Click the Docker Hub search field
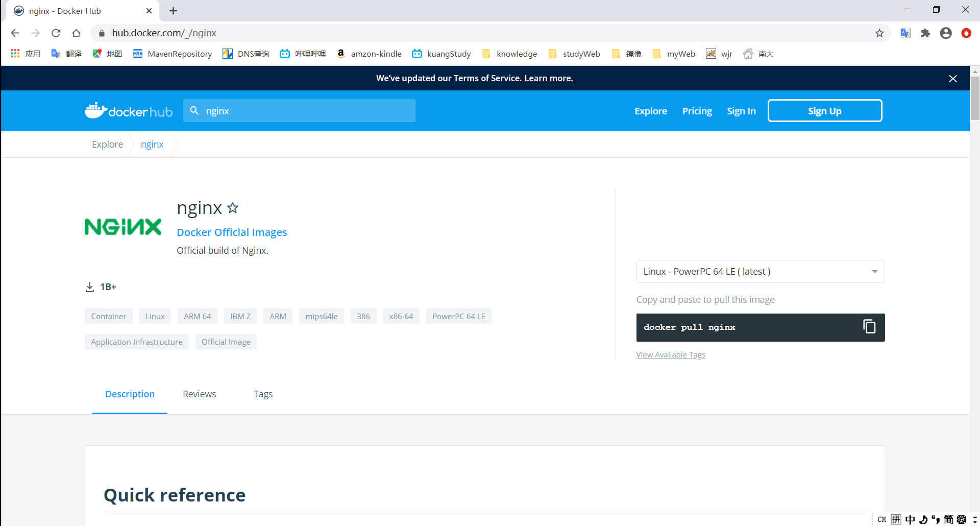Image resolution: width=980 pixels, height=526 pixels. tap(299, 111)
